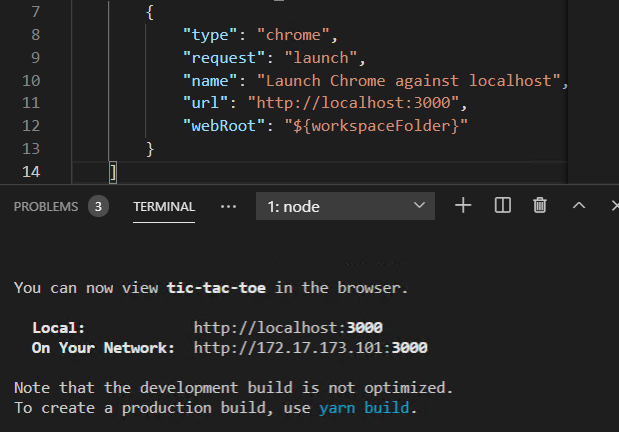This screenshot has width=619, height=432.
Task: Click line number 14 in the gutter
Action: 31,172
